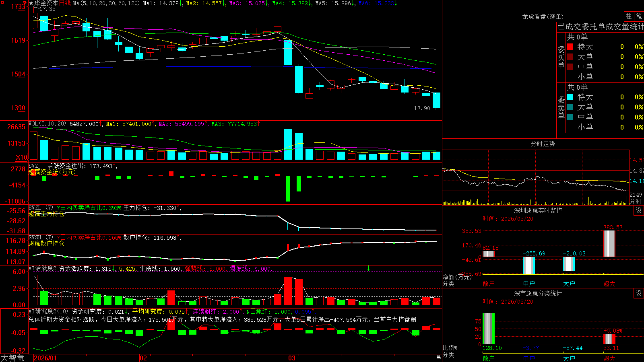Switch to 笔 tick view in 龙虎看盘

(639, 16)
